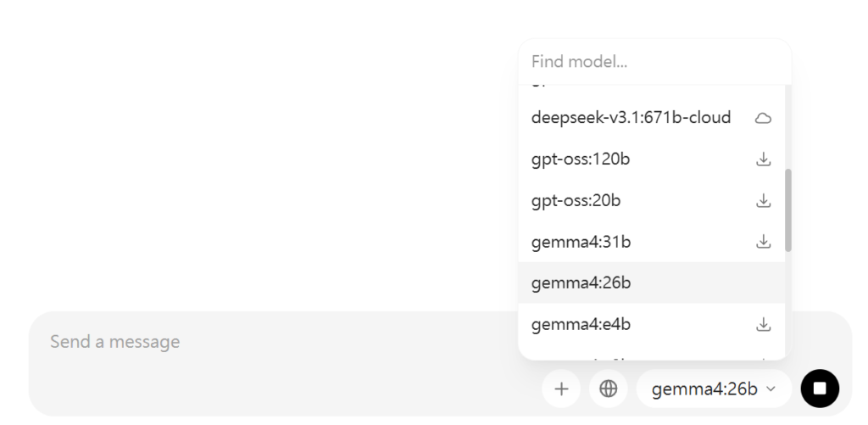This screenshot has height=425, width=868.
Task: Download the gpt-oss:120b model
Action: (x=763, y=159)
